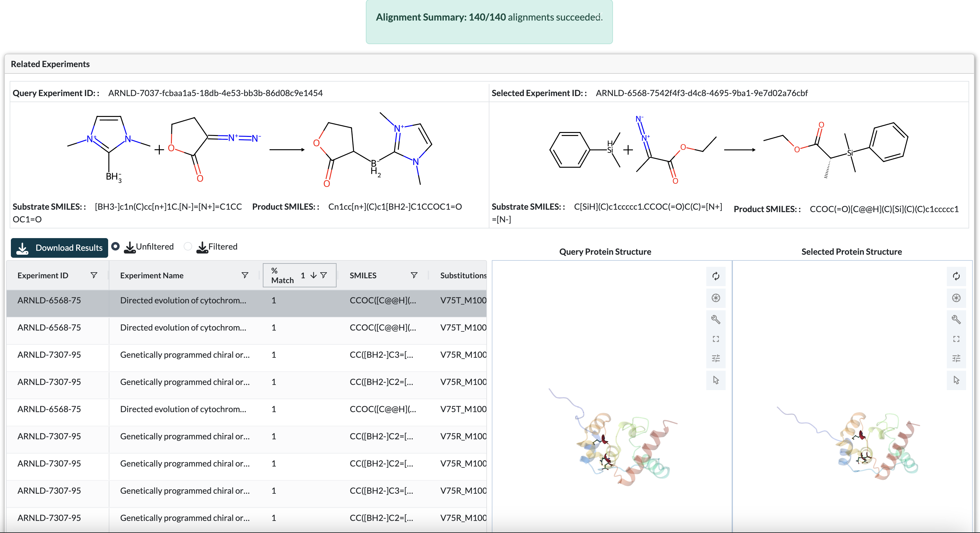The width and height of the screenshot is (980, 533).
Task: Open settings sliders in Query Protein viewer
Action: [716, 358]
